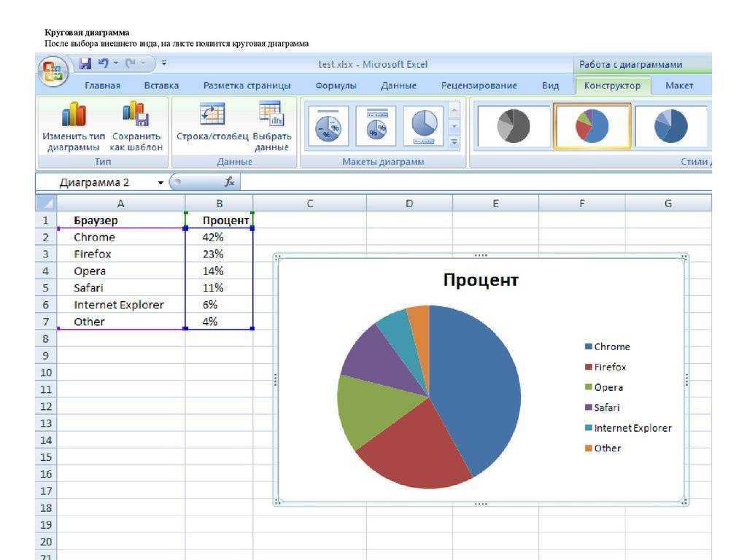Expand the chart layouts gallery
Screen dimensions: 747x560
tap(454, 142)
